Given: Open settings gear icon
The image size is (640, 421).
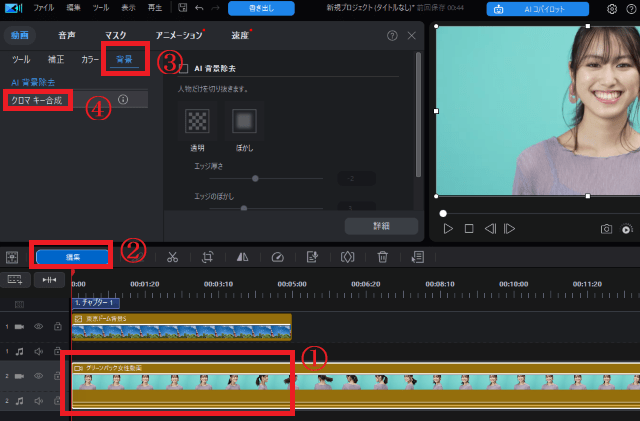Looking at the screenshot, I should pyautogui.click(x=612, y=9).
